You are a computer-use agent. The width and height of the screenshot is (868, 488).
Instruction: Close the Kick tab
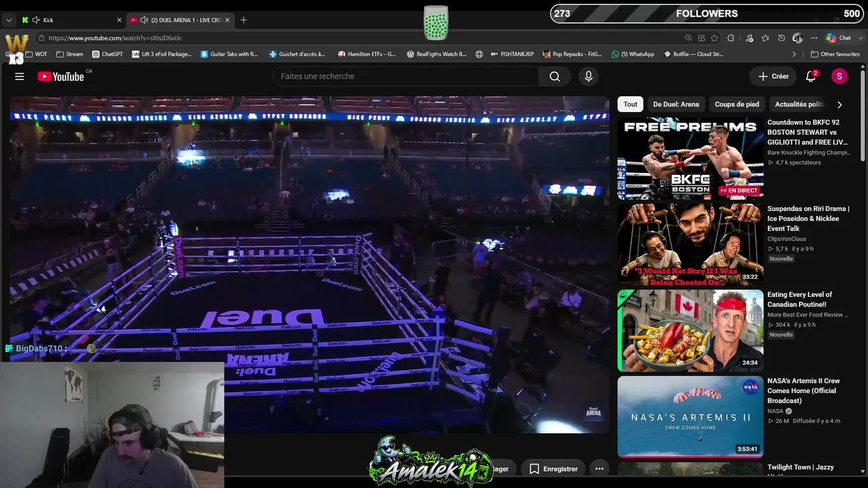pyautogui.click(x=119, y=20)
